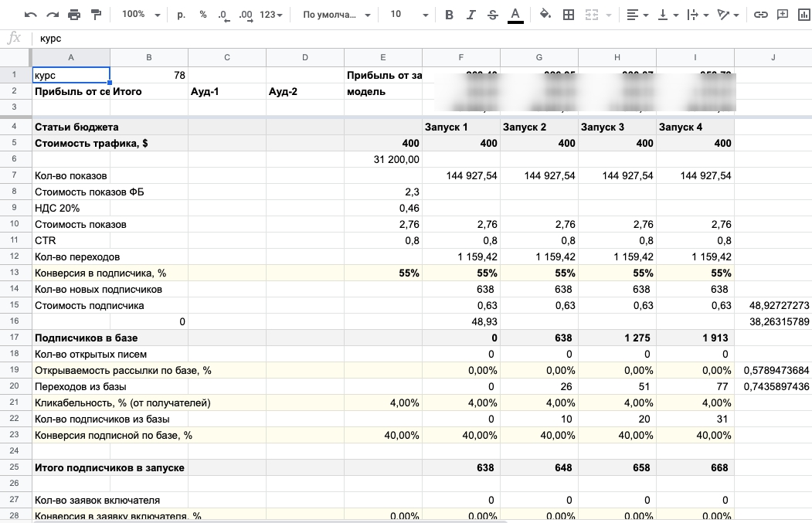Apply fill color with paint bucket icon
Viewport: 812px width, 523px height.
(x=545, y=15)
